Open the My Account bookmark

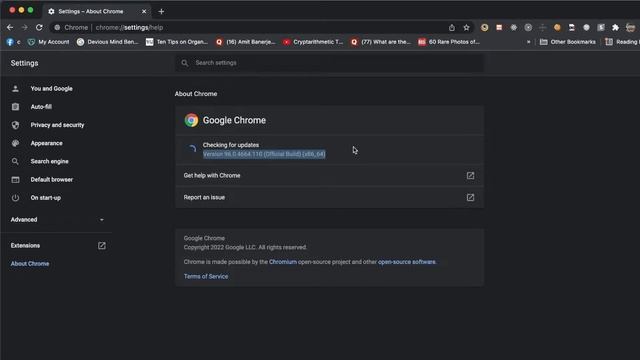point(49,42)
